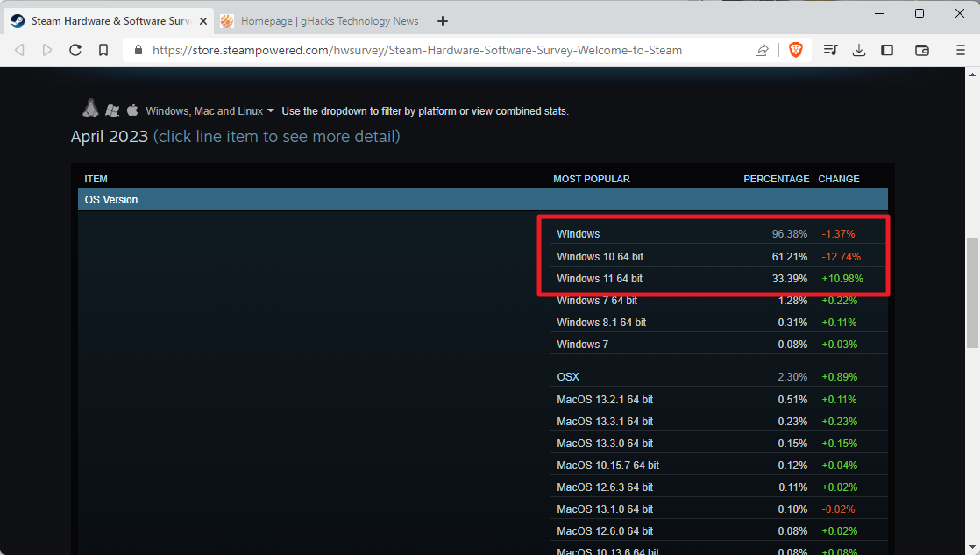Click the site lock icon in address bar

click(x=138, y=50)
